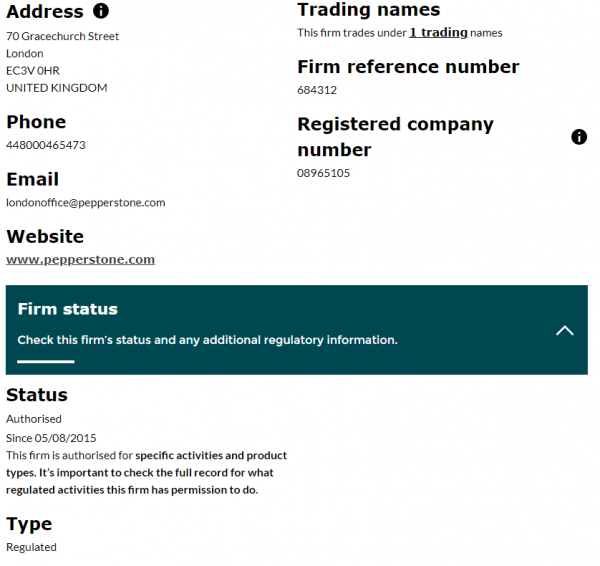Click the Trading names heading

pyautogui.click(x=368, y=10)
